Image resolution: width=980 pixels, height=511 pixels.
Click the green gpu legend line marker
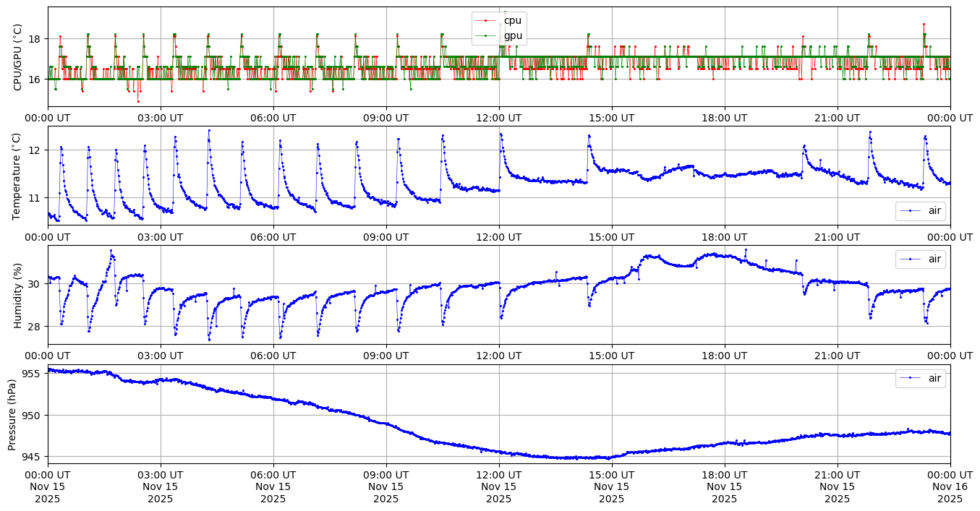point(486,35)
